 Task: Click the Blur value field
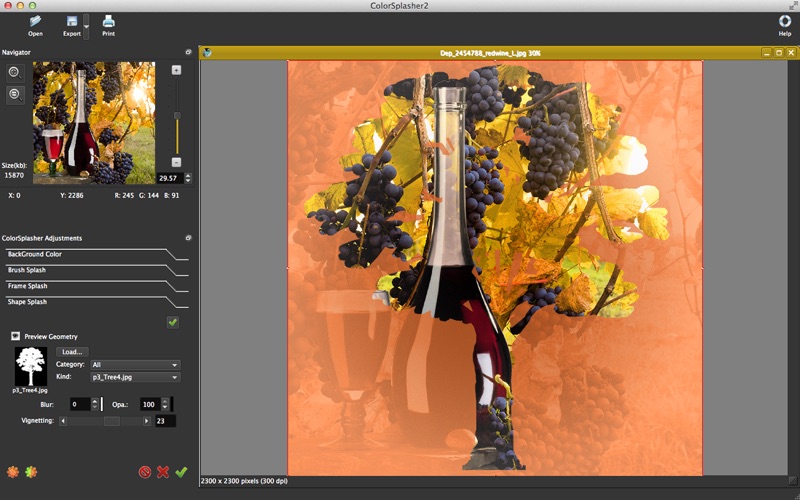[x=80, y=405]
